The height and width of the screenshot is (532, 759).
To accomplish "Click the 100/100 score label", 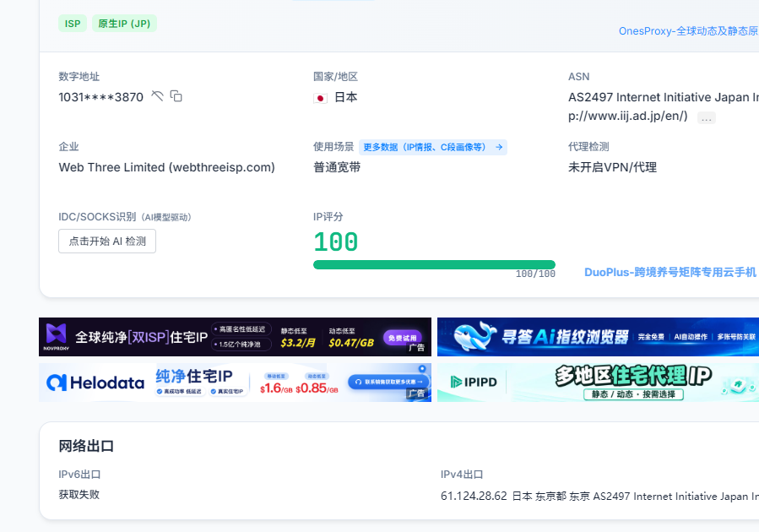I will [x=535, y=274].
